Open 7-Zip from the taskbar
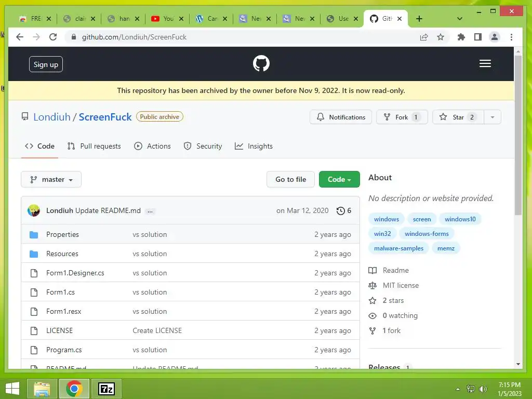 pyautogui.click(x=106, y=389)
